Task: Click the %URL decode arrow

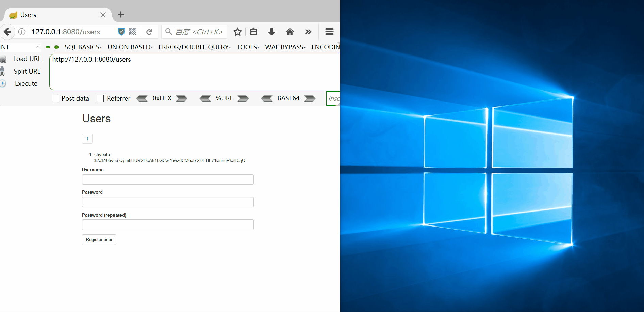Action: (x=205, y=98)
